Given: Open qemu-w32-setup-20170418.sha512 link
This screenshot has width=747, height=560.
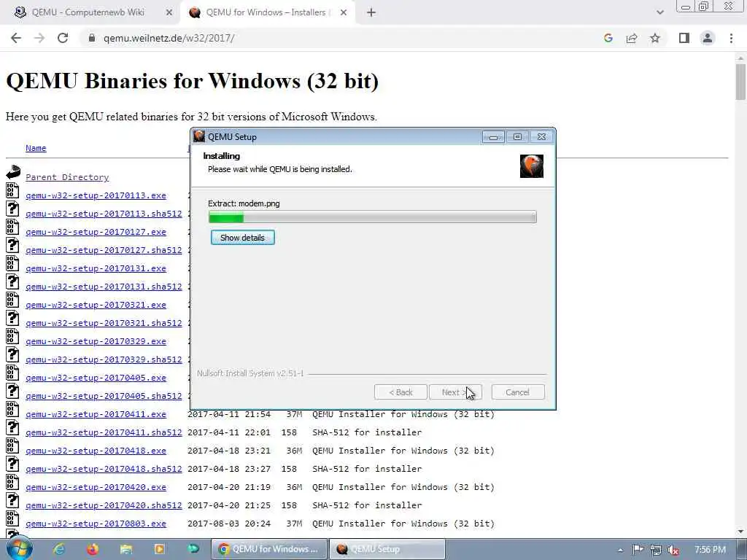Looking at the screenshot, I should coord(104,469).
